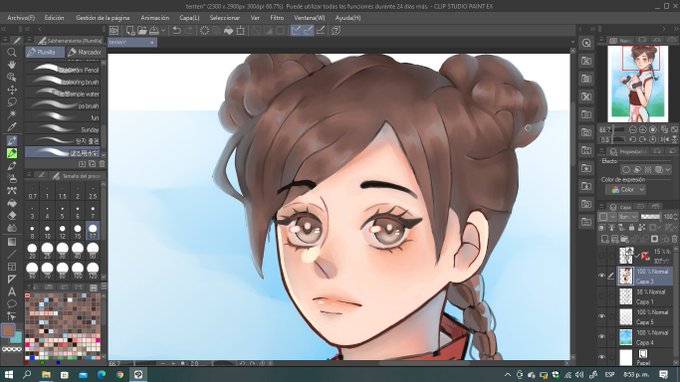This screenshot has width=680, height=382.
Task: Open the Edición menu
Action: pyautogui.click(x=54, y=18)
